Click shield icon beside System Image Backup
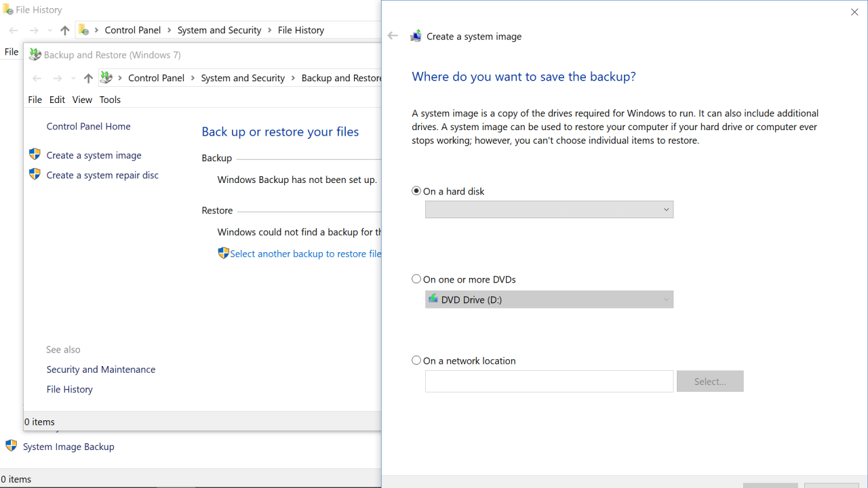This screenshot has width=868, height=488. [x=11, y=445]
